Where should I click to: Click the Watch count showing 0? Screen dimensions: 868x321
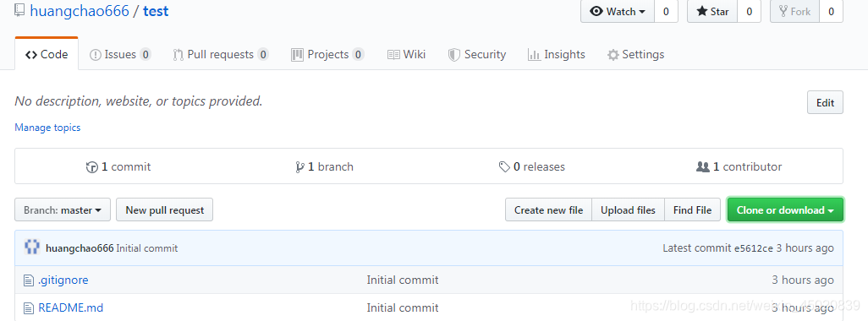(666, 11)
